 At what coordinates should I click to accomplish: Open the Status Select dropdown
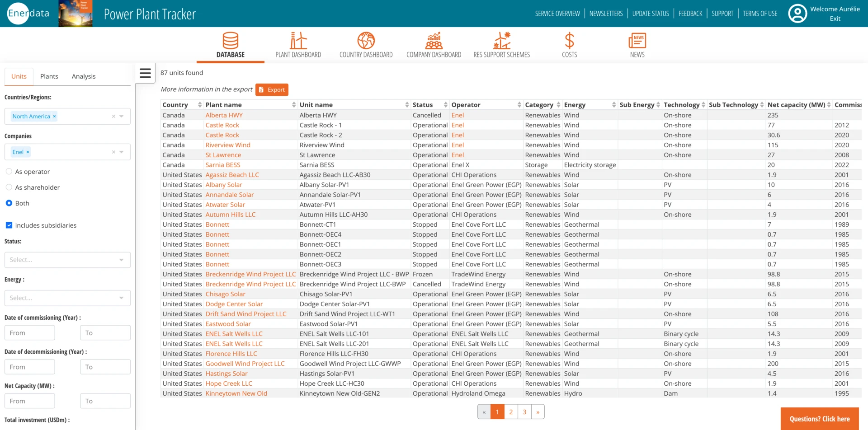67,260
